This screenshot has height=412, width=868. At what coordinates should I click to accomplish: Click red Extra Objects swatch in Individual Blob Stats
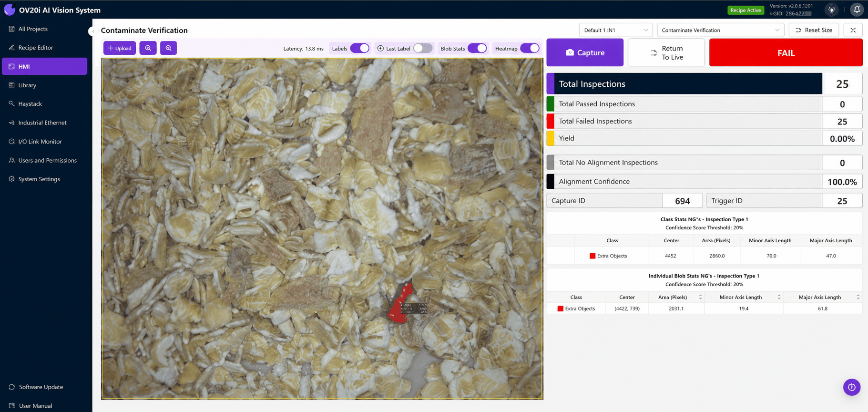point(561,309)
